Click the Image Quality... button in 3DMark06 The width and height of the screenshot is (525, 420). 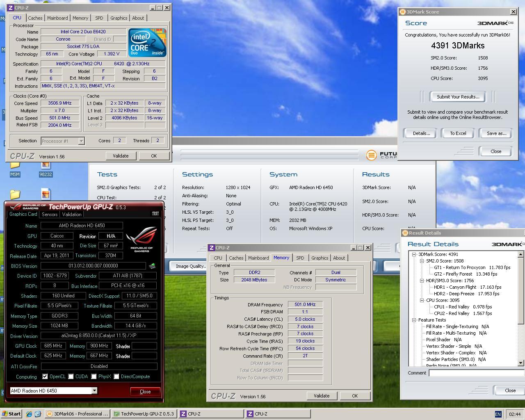[190, 266]
